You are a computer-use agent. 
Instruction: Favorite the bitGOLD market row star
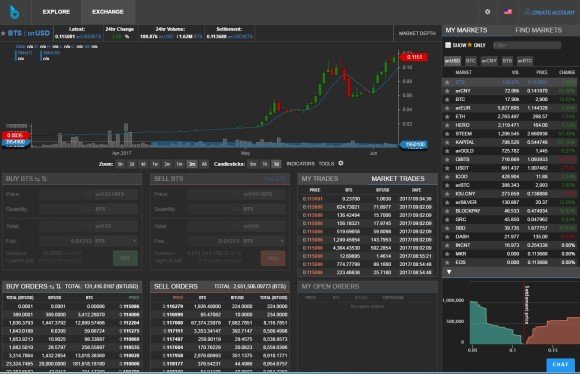pyautogui.click(x=447, y=151)
